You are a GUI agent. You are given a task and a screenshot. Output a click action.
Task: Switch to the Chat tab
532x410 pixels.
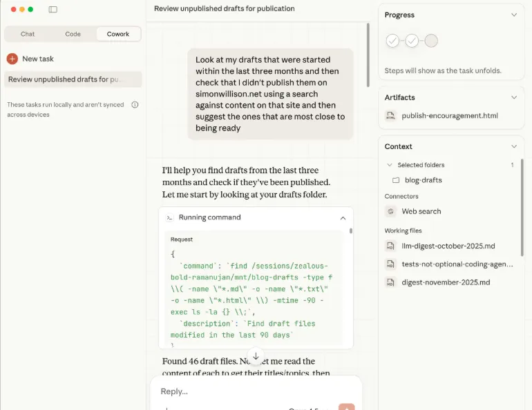tap(28, 34)
